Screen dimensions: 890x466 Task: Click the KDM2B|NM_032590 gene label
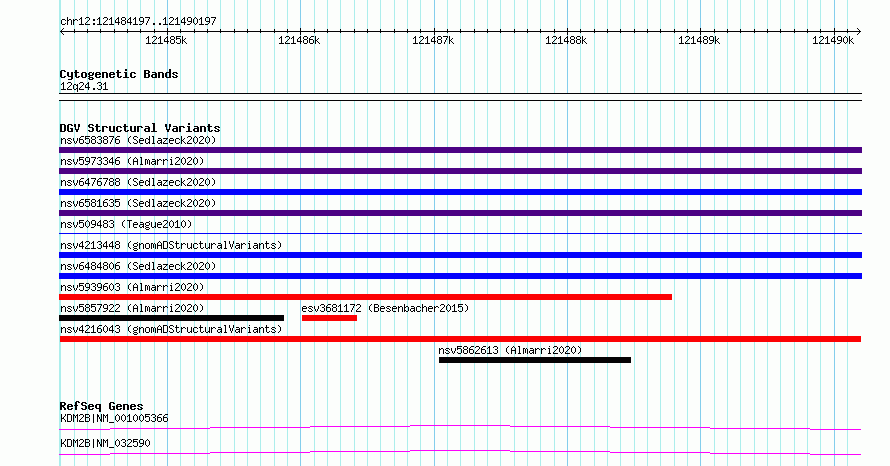point(105,443)
